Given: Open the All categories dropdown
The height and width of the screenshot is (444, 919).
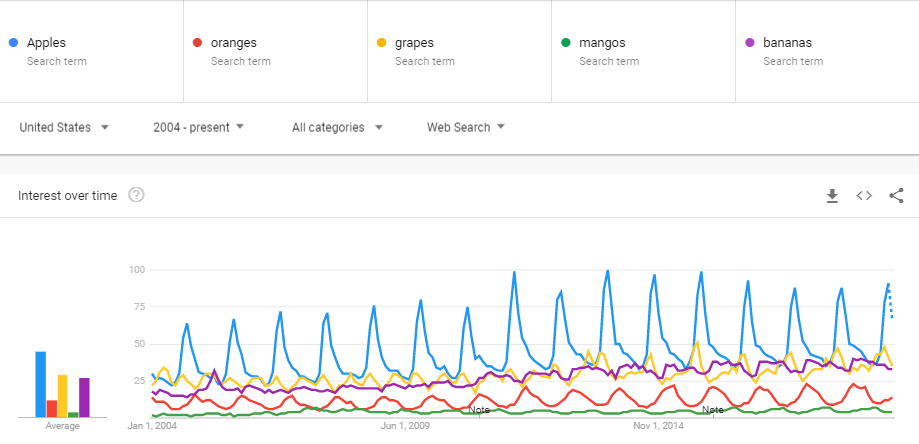Looking at the screenshot, I should tap(338, 128).
